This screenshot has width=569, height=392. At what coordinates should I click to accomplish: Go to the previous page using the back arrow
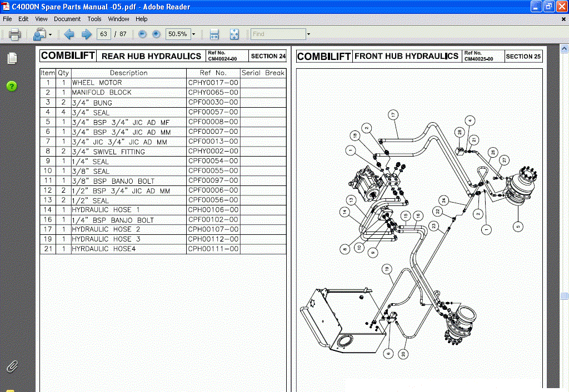tap(69, 34)
